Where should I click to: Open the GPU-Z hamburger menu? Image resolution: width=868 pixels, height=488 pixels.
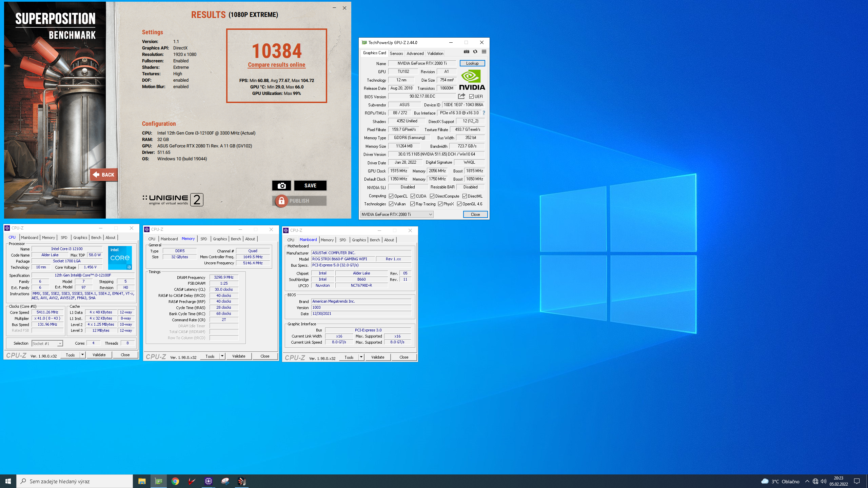[484, 52]
